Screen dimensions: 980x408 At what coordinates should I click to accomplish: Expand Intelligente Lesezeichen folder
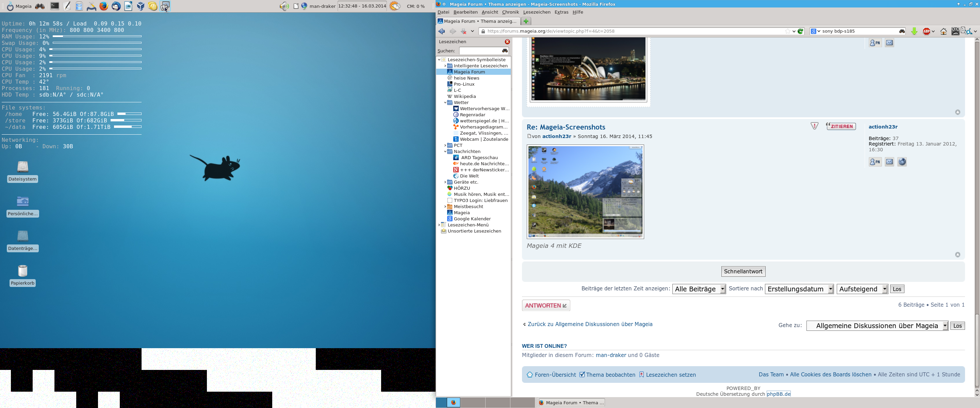[x=445, y=66]
